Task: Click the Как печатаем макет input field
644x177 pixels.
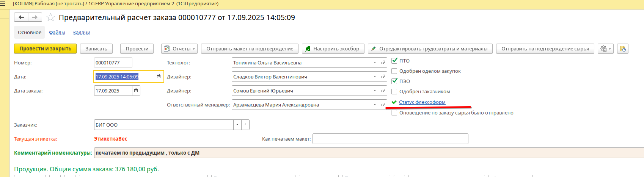Action: 390,139
